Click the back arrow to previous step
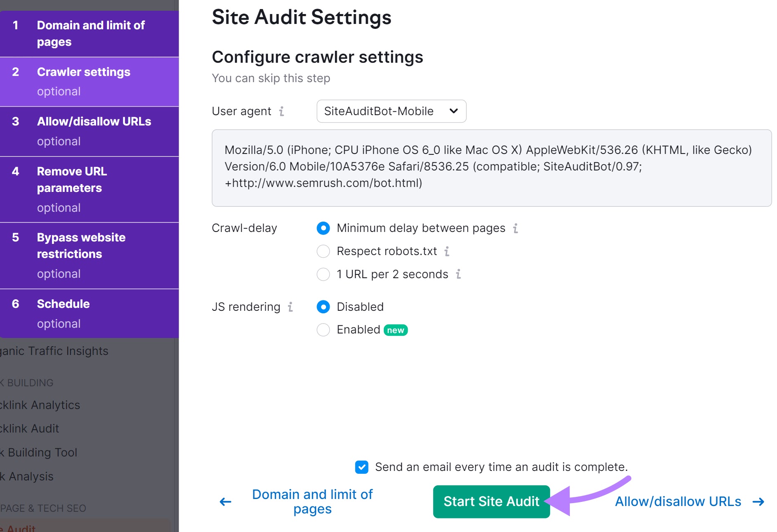The image size is (777, 532). coord(224,502)
